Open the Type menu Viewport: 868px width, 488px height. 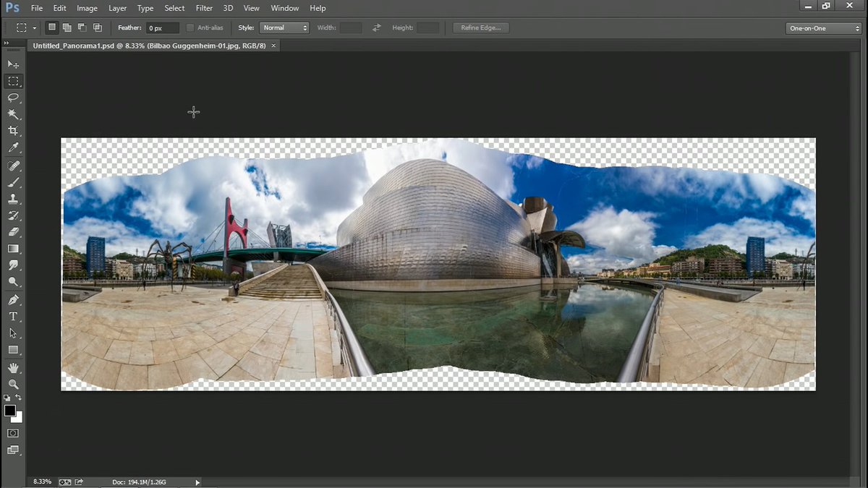[145, 8]
